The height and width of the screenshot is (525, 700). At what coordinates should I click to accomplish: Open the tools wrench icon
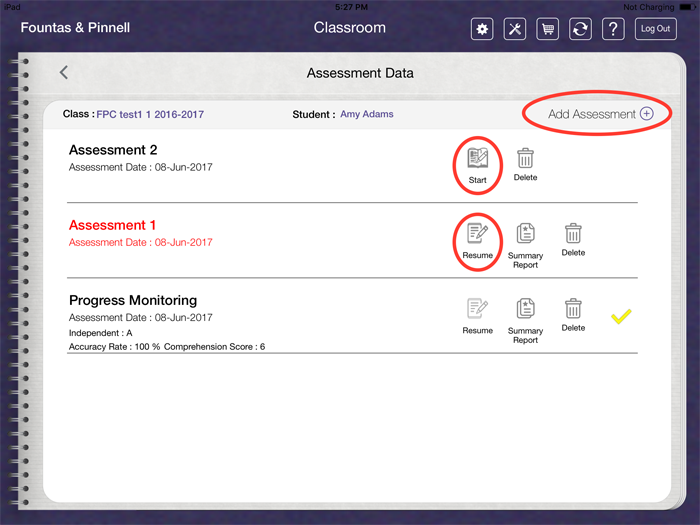(x=515, y=29)
